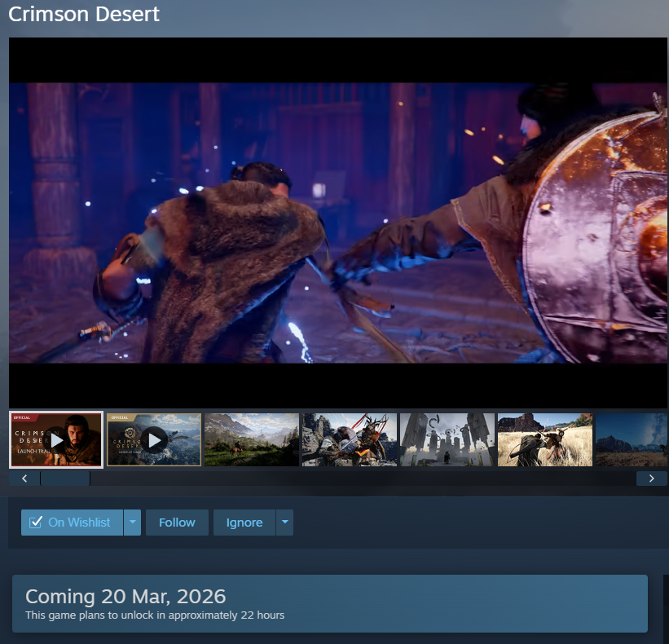Expand the Ignore options dropdown arrow

coord(285,523)
